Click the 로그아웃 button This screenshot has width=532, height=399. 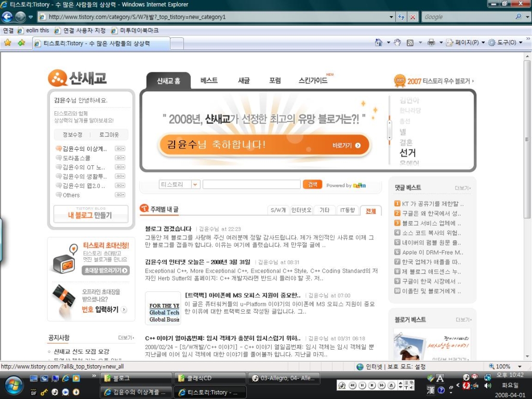point(109,135)
